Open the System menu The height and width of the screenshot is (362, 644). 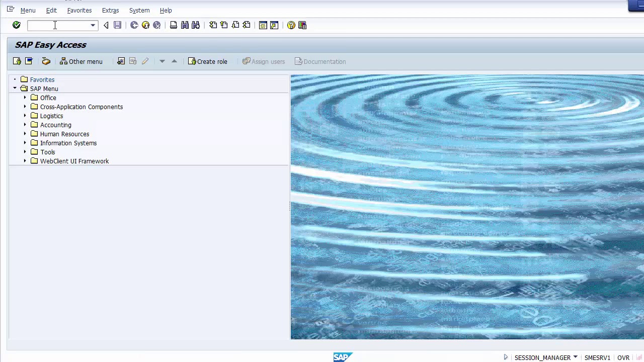(139, 10)
